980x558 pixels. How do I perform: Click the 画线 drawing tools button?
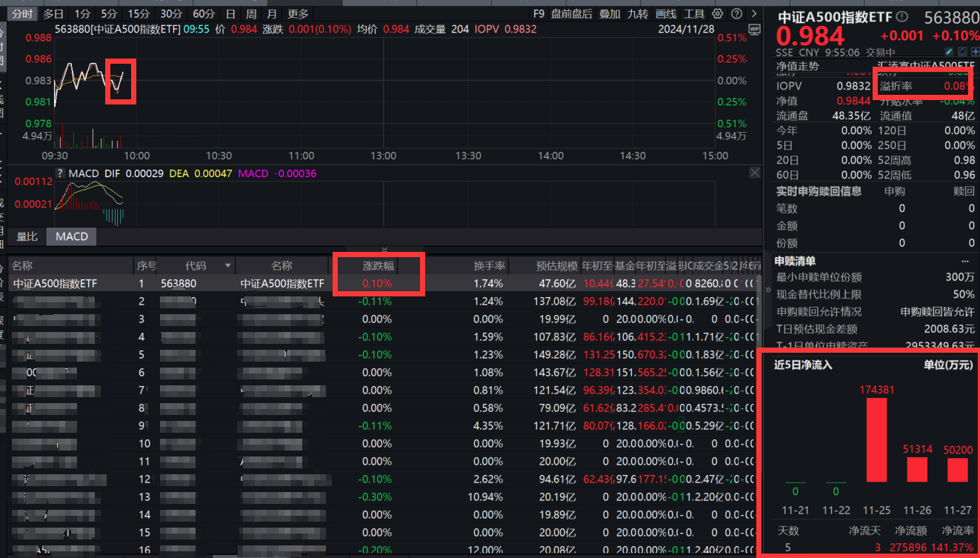click(x=666, y=14)
